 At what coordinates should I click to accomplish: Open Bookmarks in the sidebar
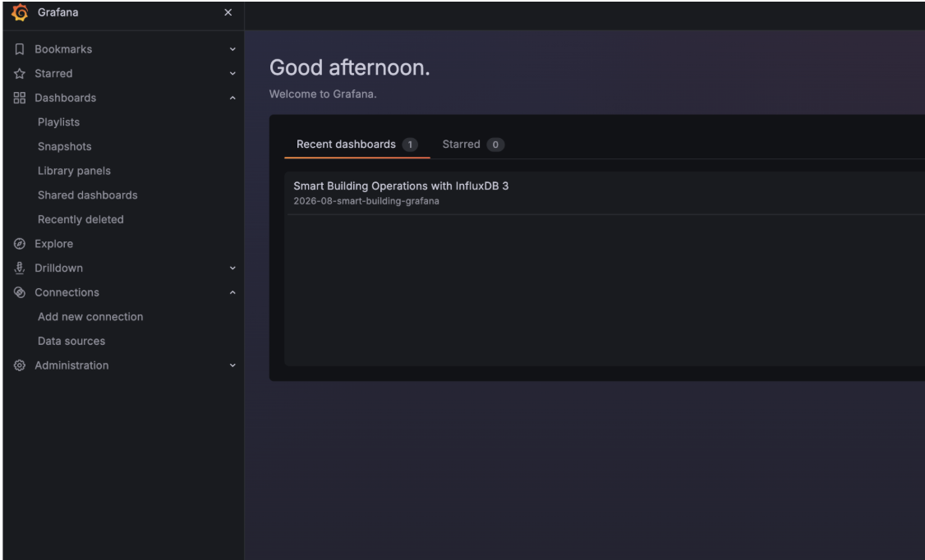point(63,49)
